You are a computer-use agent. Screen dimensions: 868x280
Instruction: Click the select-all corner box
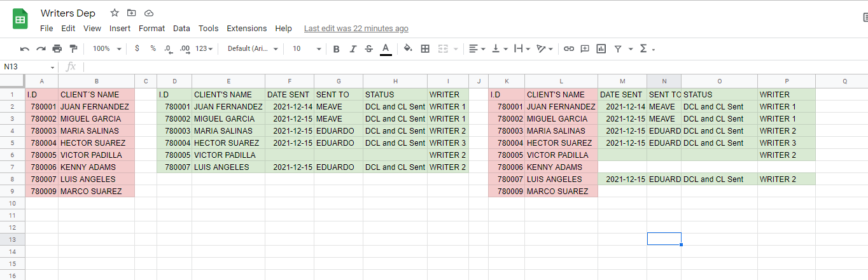[x=12, y=81]
